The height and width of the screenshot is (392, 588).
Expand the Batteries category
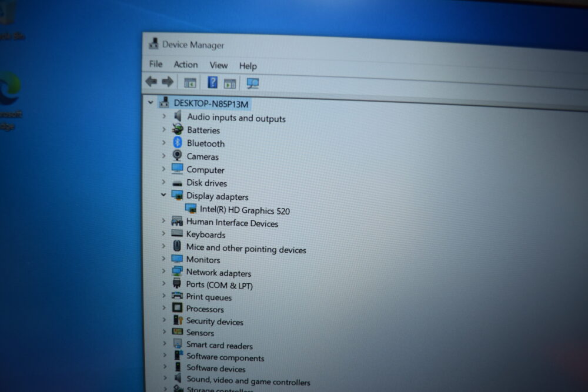(164, 129)
